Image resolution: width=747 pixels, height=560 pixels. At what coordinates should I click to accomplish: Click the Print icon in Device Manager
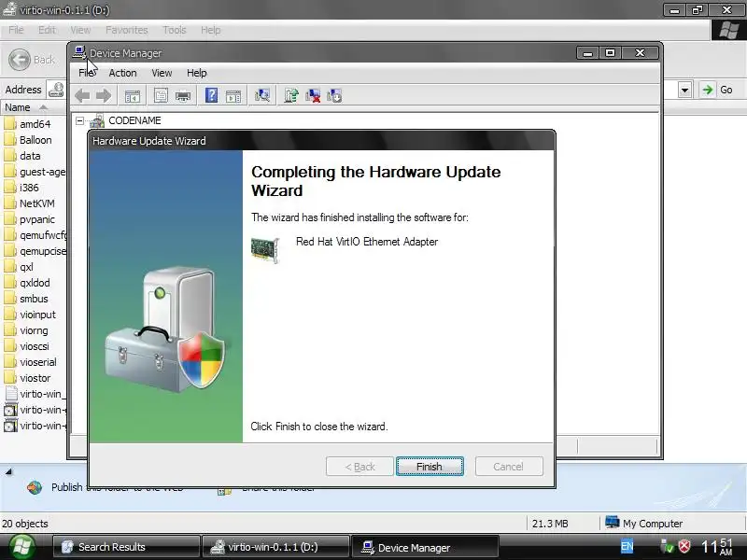coord(183,96)
